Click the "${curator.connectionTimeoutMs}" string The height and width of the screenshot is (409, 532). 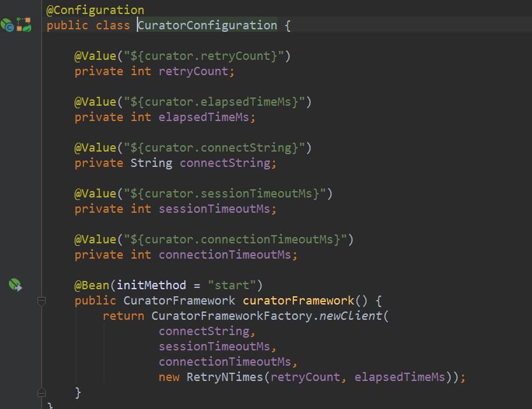[x=235, y=240]
